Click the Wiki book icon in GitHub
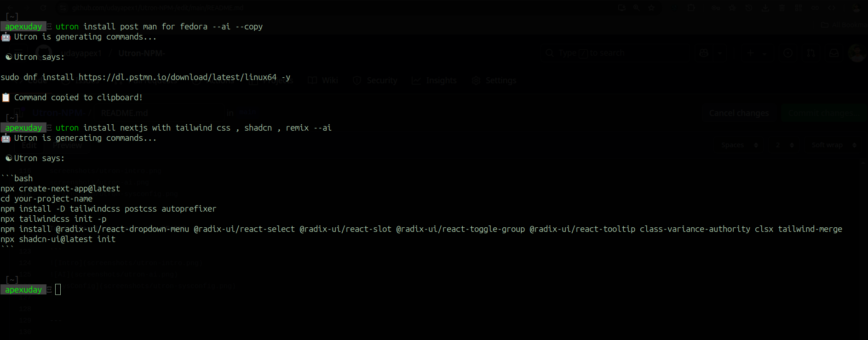 pyautogui.click(x=312, y=81)
